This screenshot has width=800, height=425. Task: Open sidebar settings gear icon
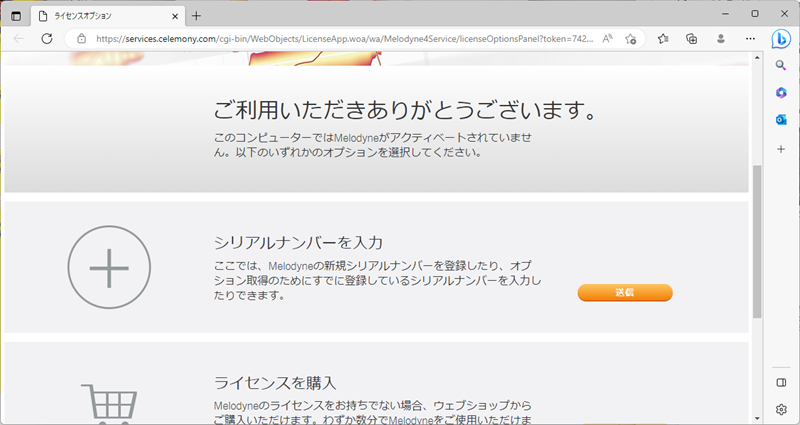point(781,409)
